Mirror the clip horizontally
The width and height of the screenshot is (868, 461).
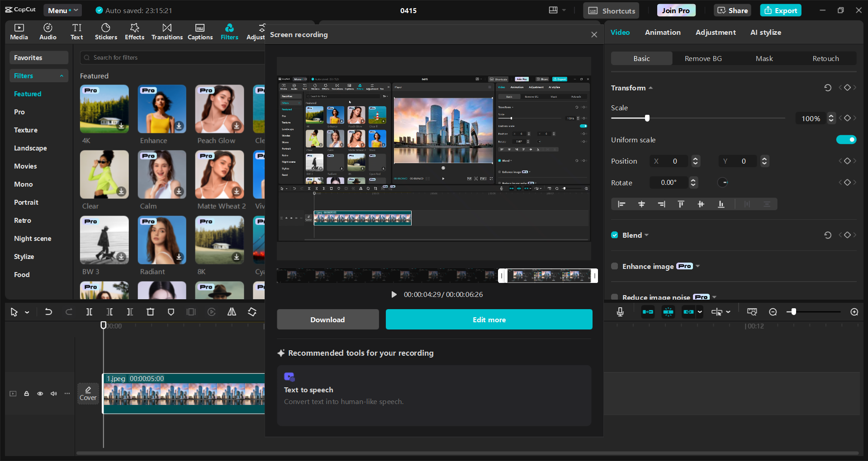(x=231, y=312)
